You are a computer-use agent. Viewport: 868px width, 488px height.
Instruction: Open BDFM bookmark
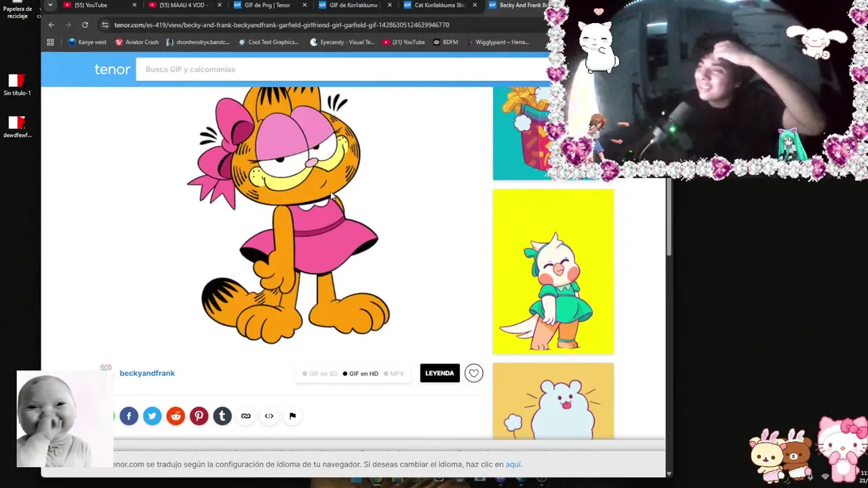[446, 42]
